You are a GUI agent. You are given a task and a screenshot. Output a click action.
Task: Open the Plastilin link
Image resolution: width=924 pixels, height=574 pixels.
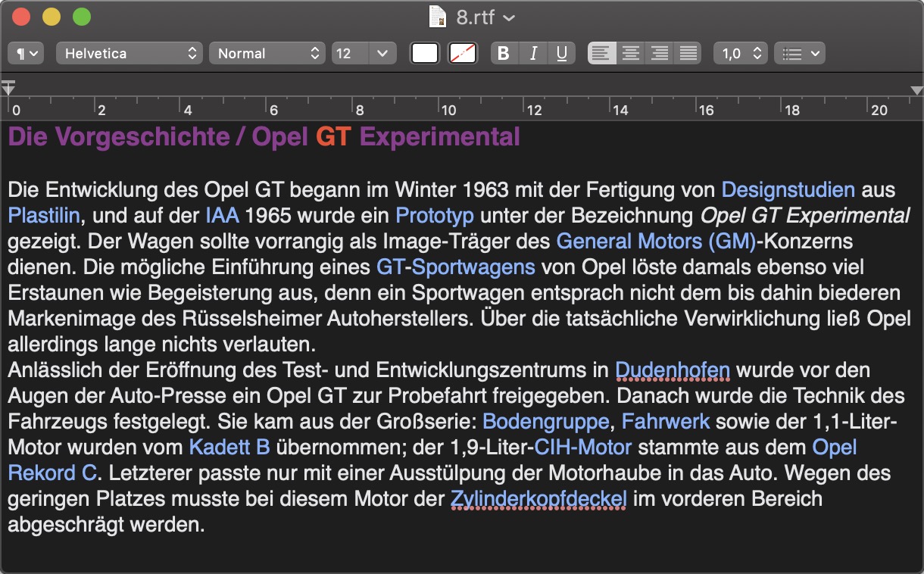point(44,215)
